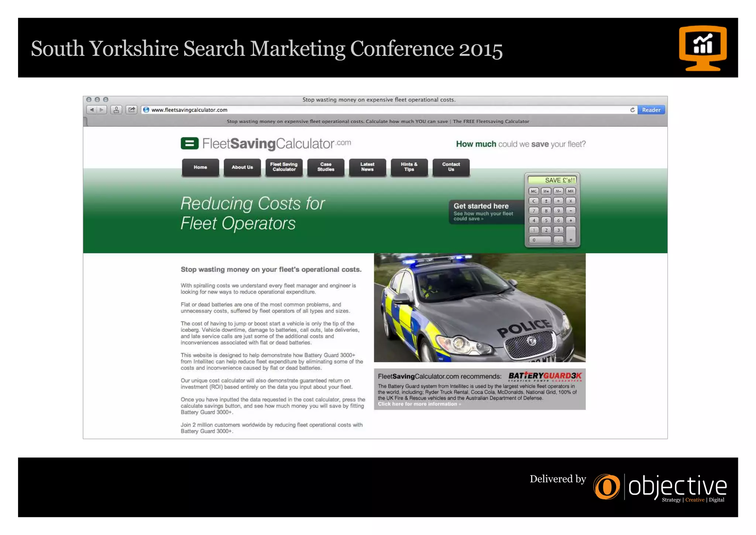Click the MR key on the calculator
756x535 pixels.
point(571,191)
